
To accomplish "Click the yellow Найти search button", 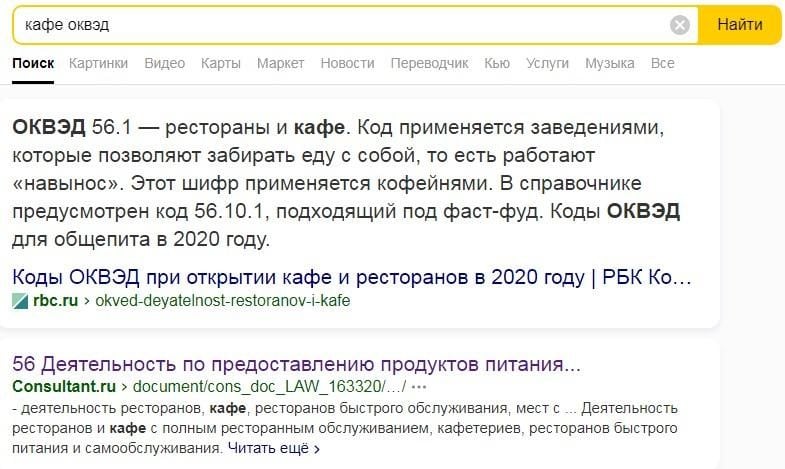I will tap(739, 25).
